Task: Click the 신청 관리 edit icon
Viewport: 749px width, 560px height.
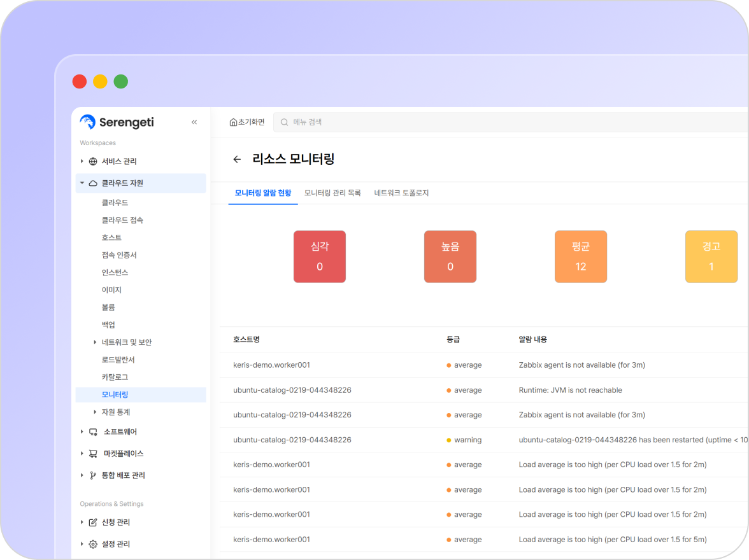Action: point(93,522)
